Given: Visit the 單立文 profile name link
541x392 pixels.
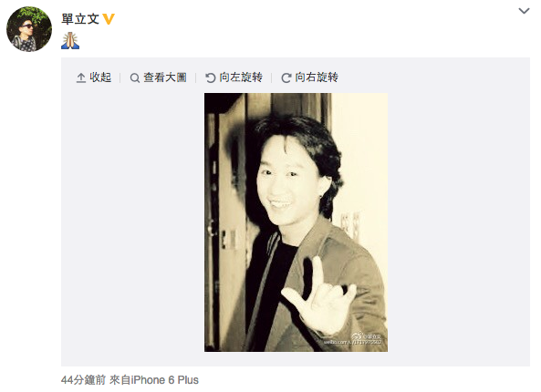Looking at the screenshot, I should point(80,19).
